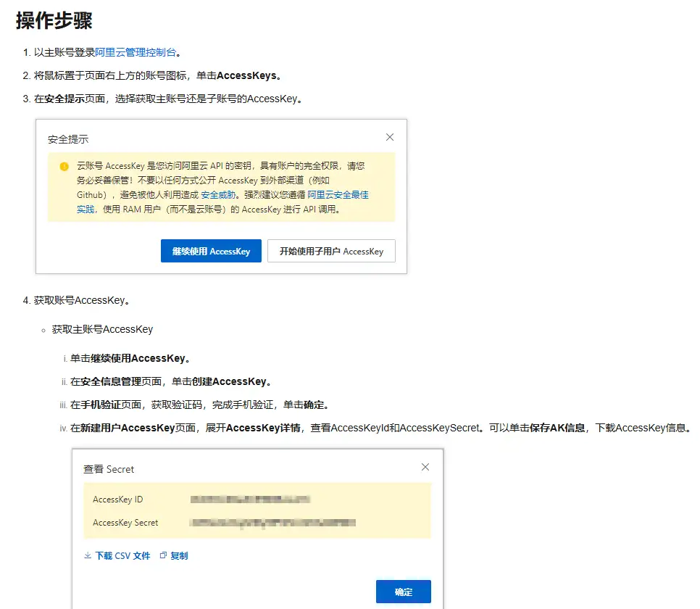Close the 查看 Secret dialog with its X
This screenshot has height=609, width=700.
click(x=425, y=467)
